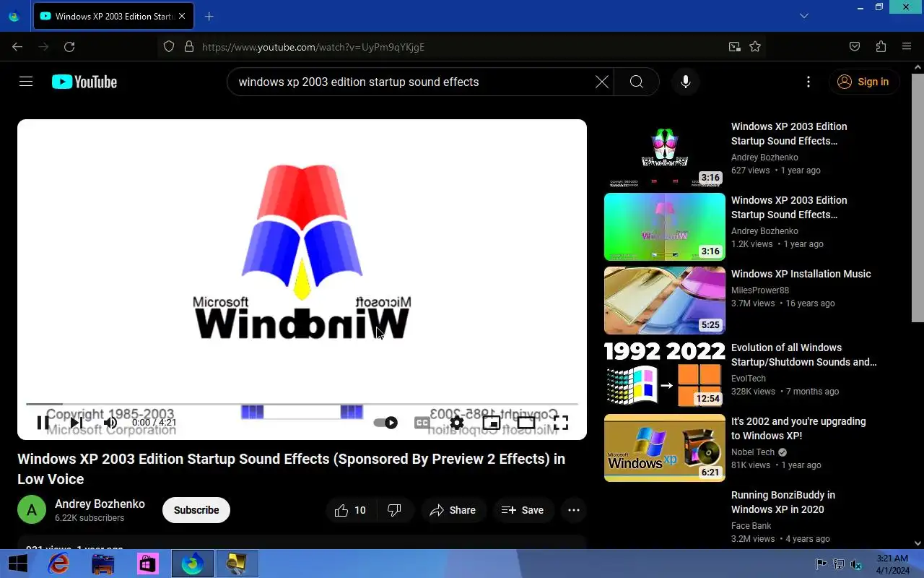Image resolution: width=924 pixels, height=578 pixels.
Task: Open browser extensions menu
Action: pos(881,47)
